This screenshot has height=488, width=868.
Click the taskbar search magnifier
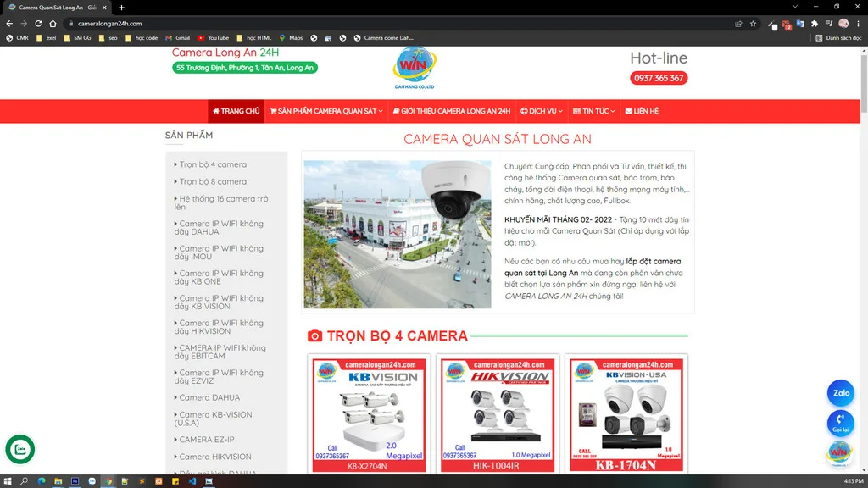(24, 481)
